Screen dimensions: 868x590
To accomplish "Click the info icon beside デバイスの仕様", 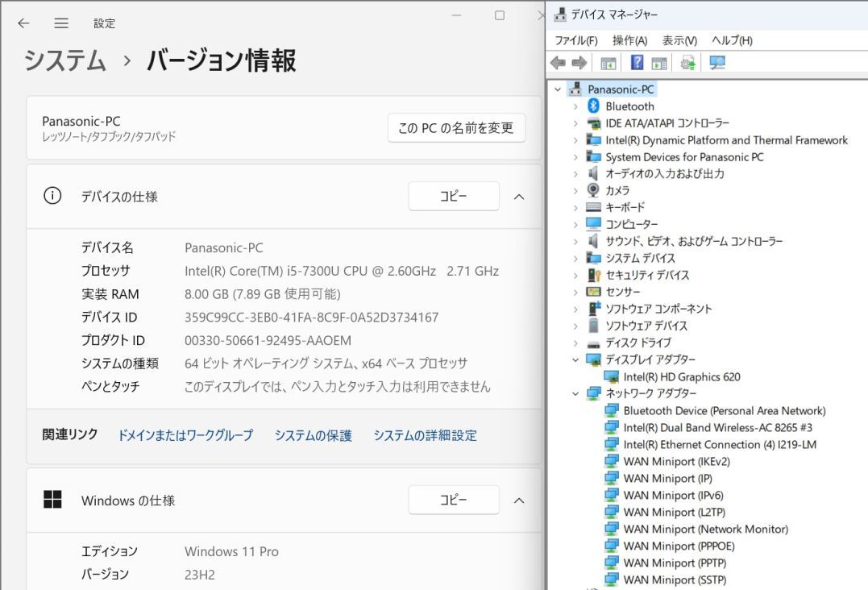I will coord(52,196).
